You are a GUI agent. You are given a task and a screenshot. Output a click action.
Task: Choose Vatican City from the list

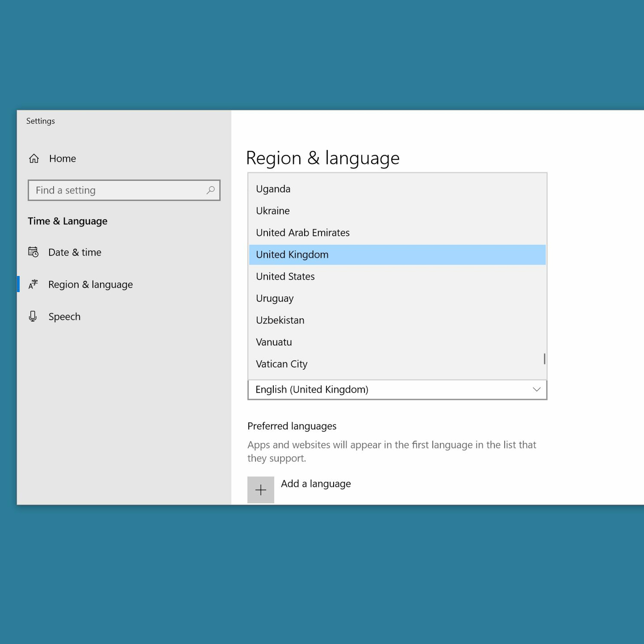[397, 364]
